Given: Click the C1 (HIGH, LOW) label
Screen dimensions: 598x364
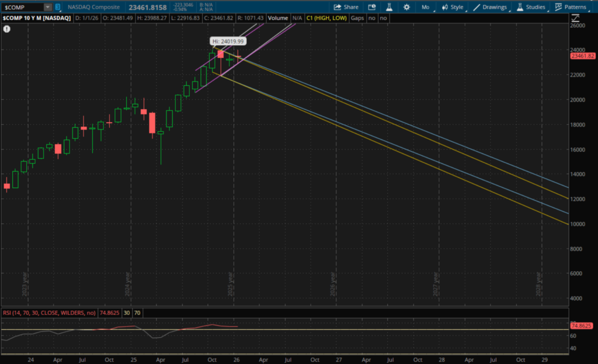Looking at the screenshot, I should tap(326, 18).
